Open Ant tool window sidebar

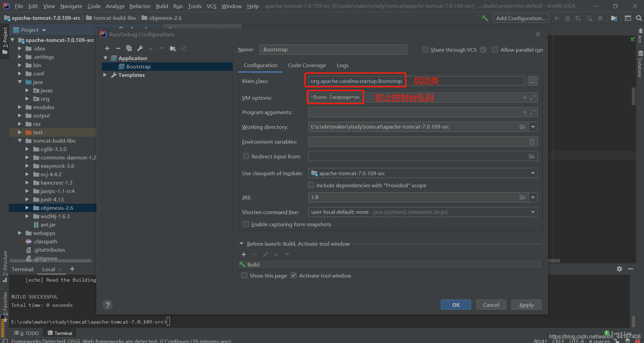pyautogui.click(x=640, y=36)
